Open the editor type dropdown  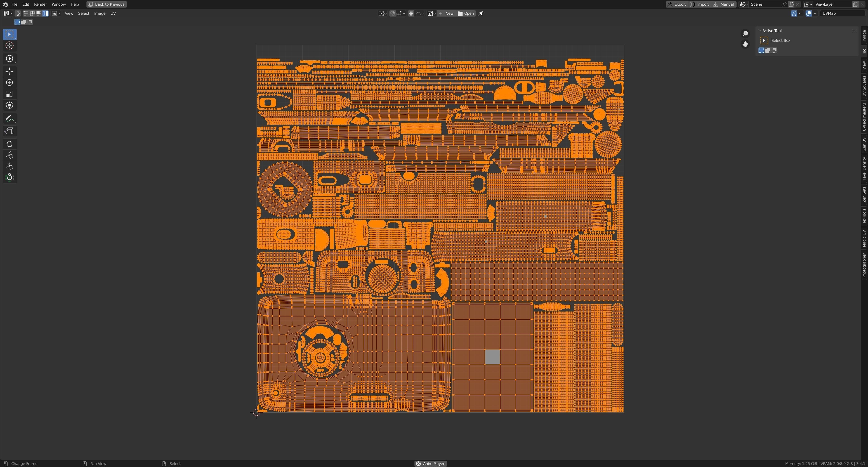pyautogui.click(x=7, y=14)
